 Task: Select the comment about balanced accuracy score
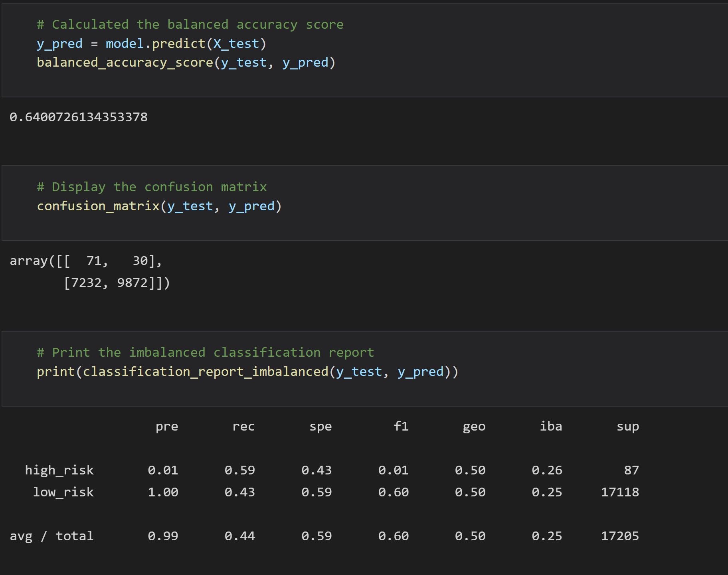tap(190, 24)
